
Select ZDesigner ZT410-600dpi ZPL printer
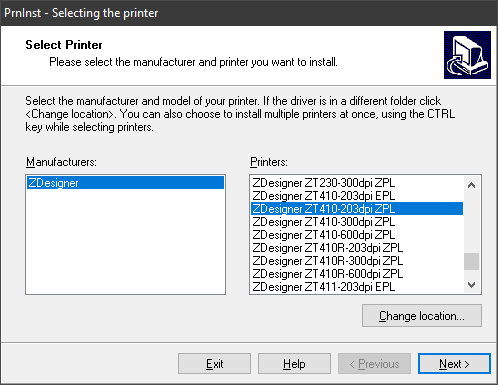point(357,235)
